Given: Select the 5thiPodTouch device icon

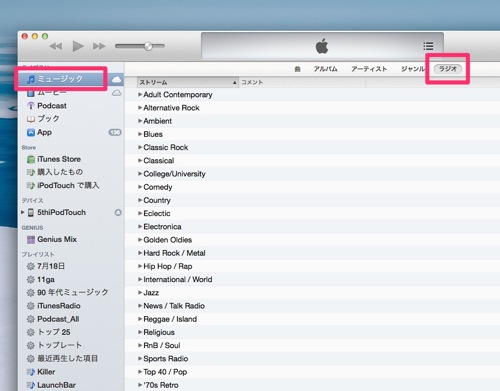Looking at the screenshot, I should click(31, 213).
